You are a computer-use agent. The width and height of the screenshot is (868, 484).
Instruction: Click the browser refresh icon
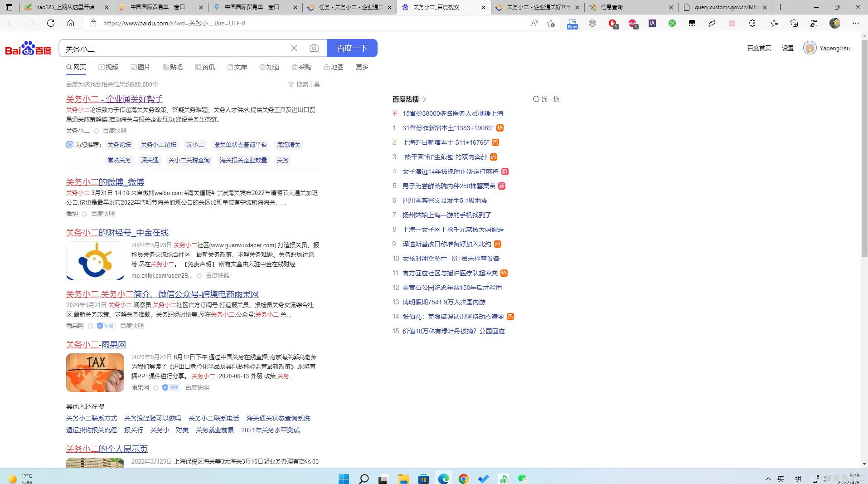pos(51,23)
